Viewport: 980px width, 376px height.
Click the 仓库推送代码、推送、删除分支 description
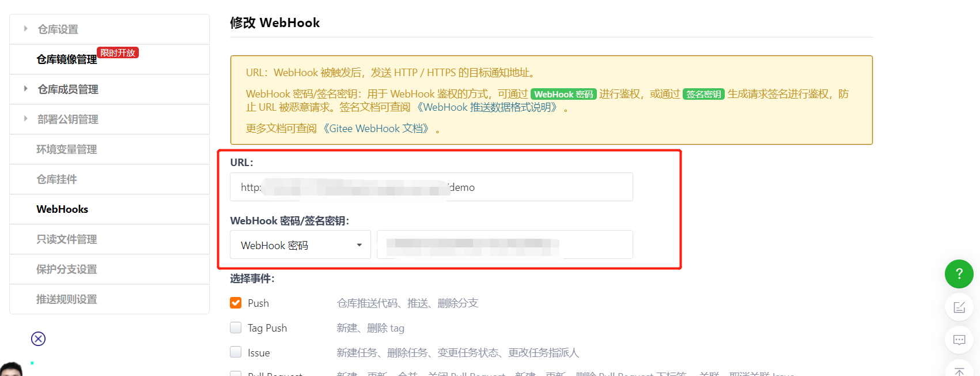point(407,303)
